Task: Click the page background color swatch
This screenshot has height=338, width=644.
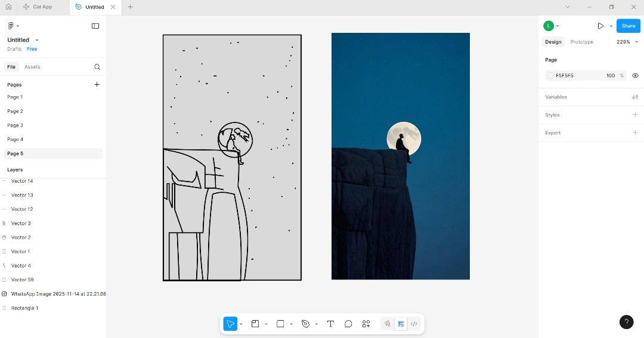Action: 550,76
